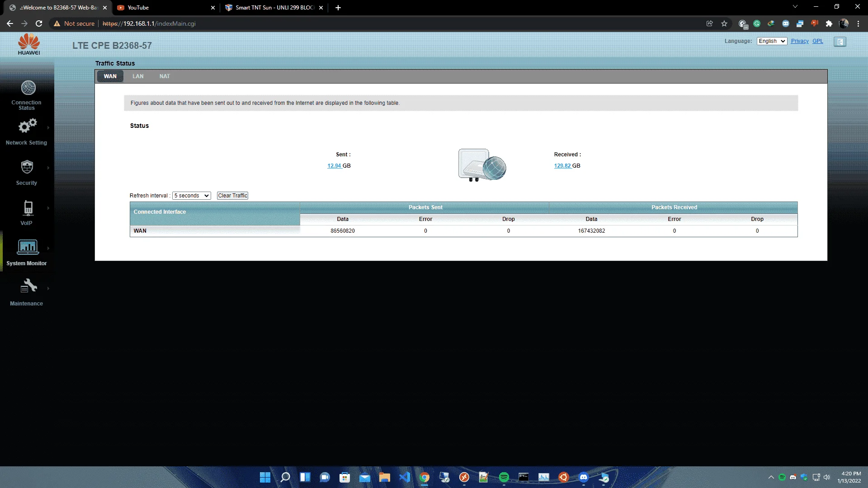Open the Extensions puzzle menu
Viewport: 868px width, 488px height.
(829, 23)
